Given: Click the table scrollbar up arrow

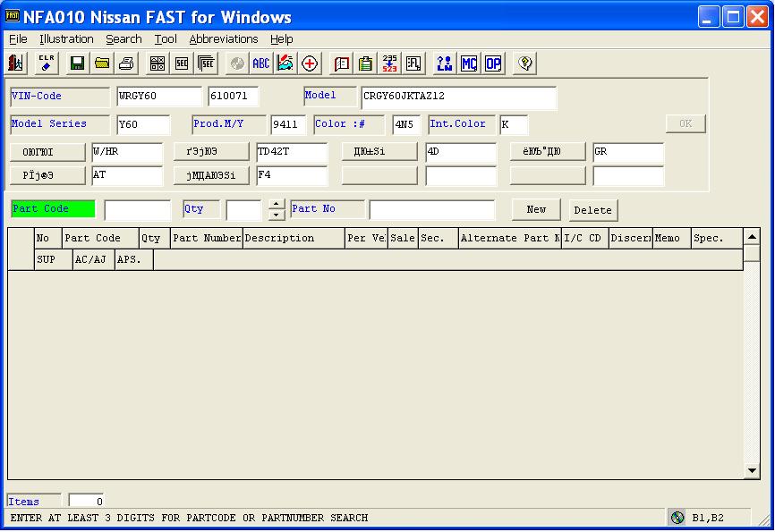Looking at the screenshot, I should [x=752, y=237].
